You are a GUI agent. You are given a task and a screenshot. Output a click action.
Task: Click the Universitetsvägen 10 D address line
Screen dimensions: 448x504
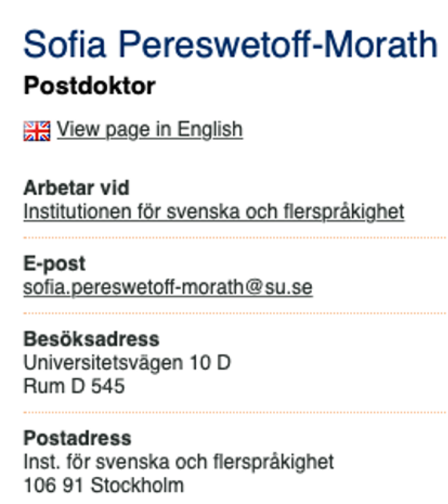point(127,363)
